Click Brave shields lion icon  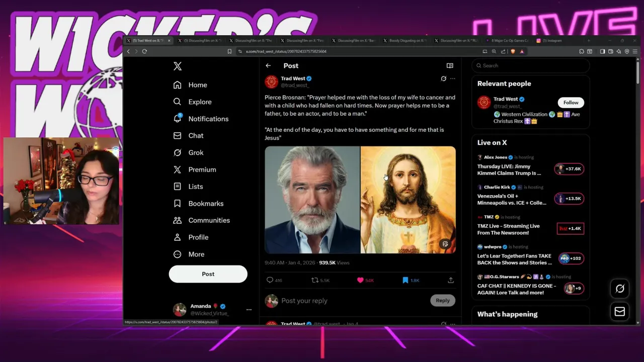pyautogui.click(x=513, y=51)
